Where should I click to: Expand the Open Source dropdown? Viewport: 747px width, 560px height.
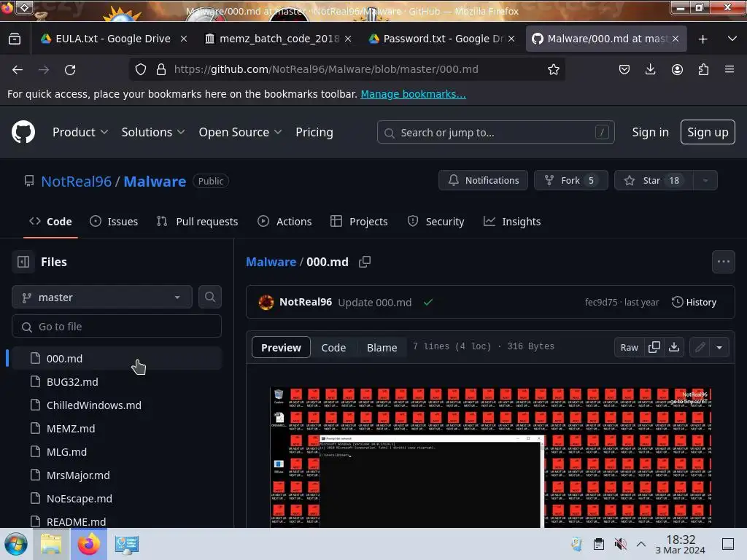[x=240, y=132]
